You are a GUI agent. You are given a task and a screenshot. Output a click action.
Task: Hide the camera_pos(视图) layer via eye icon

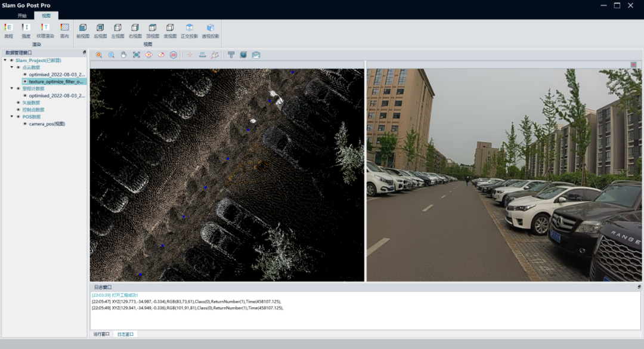[24, 124]
